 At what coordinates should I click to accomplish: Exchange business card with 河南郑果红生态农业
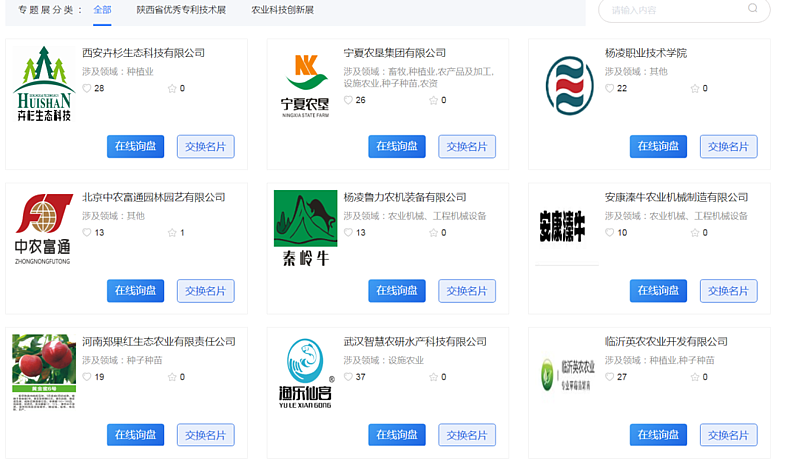tap(206, 435)
